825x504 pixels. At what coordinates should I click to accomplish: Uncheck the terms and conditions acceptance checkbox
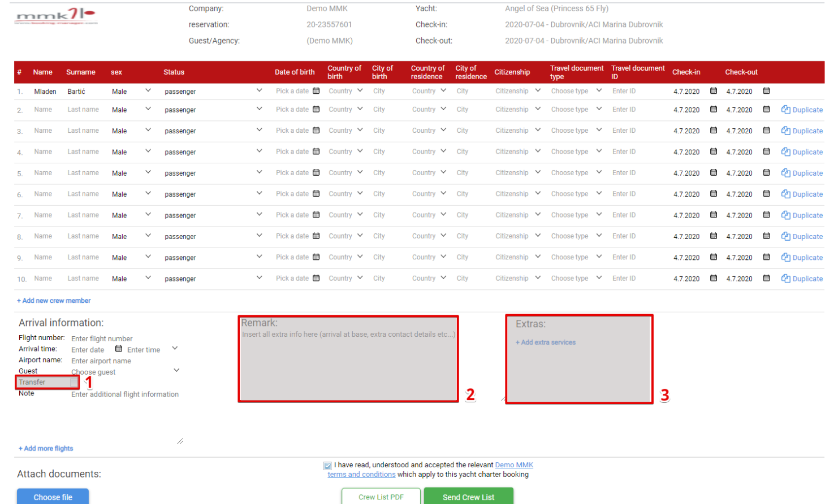(327, 466)
